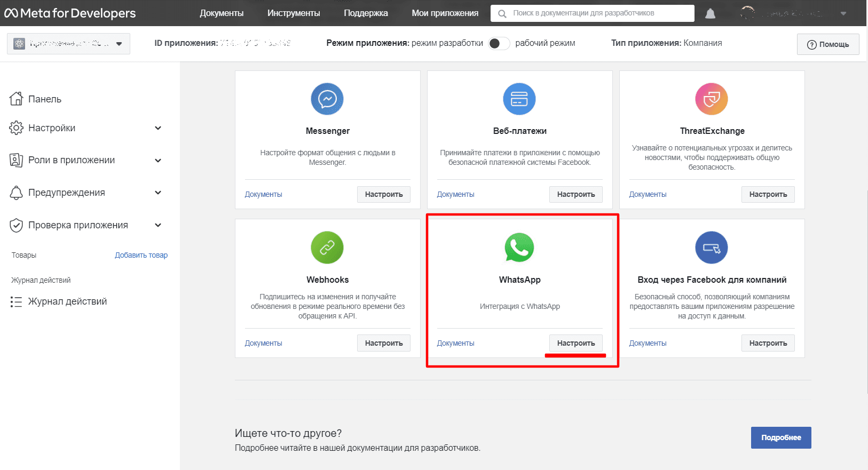Open the notifications bell
The height and width of the screenshot is (470, 868).
point(710,13)
